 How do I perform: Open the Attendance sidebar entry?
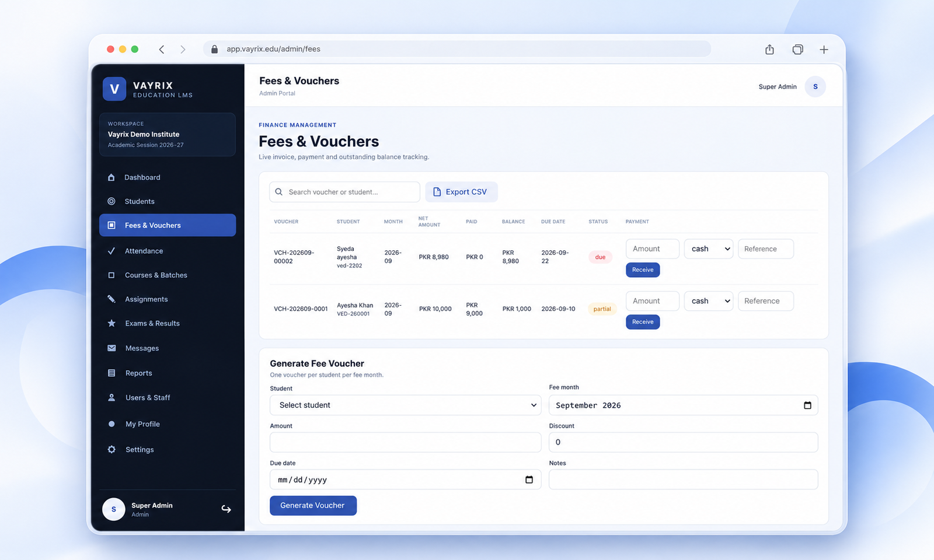[x=168, y=251]
